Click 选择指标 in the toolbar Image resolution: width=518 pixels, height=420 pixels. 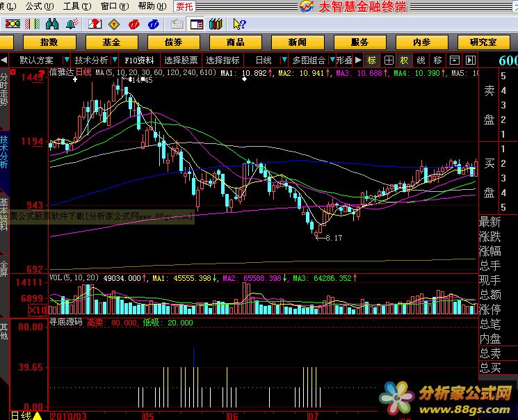[x=222, y=60]
